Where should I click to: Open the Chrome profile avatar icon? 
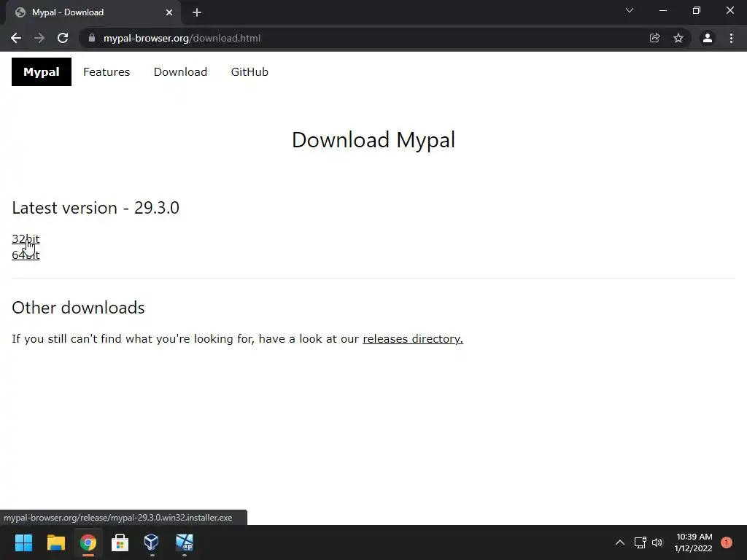point(708,38)
